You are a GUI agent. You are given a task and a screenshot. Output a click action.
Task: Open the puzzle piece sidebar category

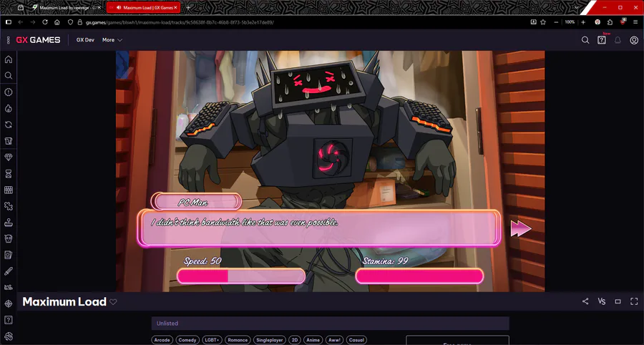click(8, 206)
